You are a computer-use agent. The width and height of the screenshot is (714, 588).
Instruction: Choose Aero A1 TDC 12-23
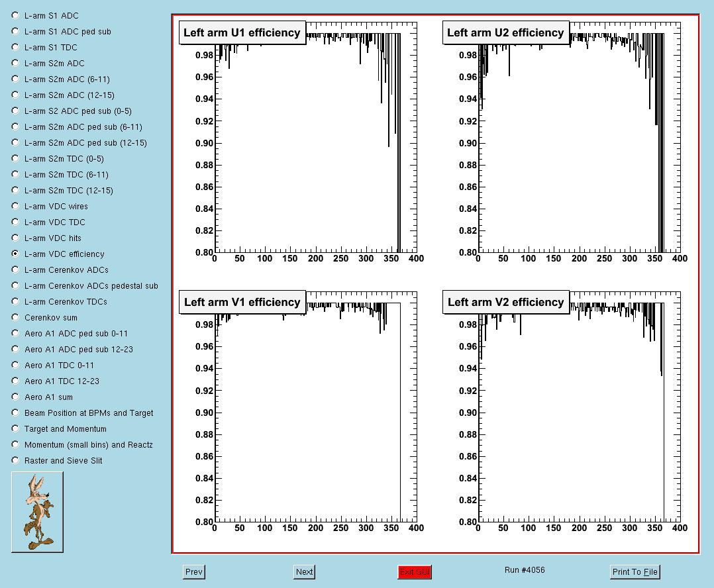pos(15,381)
